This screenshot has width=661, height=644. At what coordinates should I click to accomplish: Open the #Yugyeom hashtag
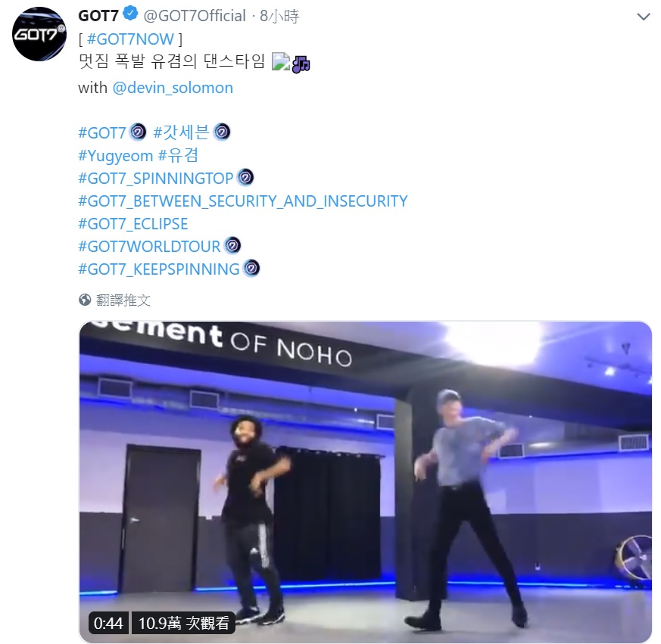116,156
